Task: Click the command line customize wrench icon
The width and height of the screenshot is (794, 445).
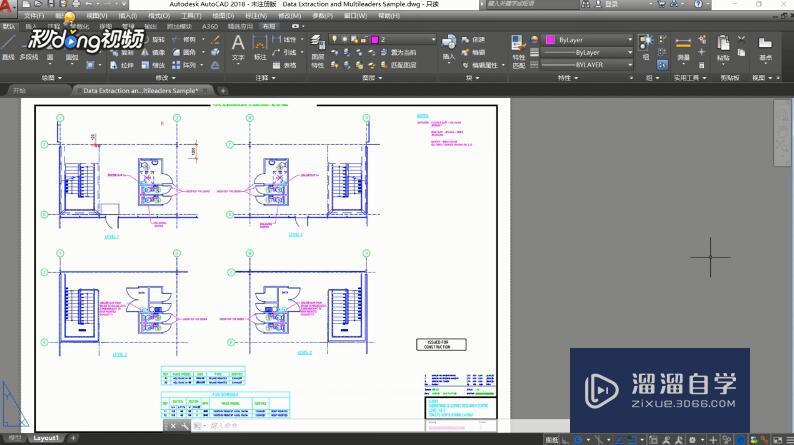Action: click(185, 426)
